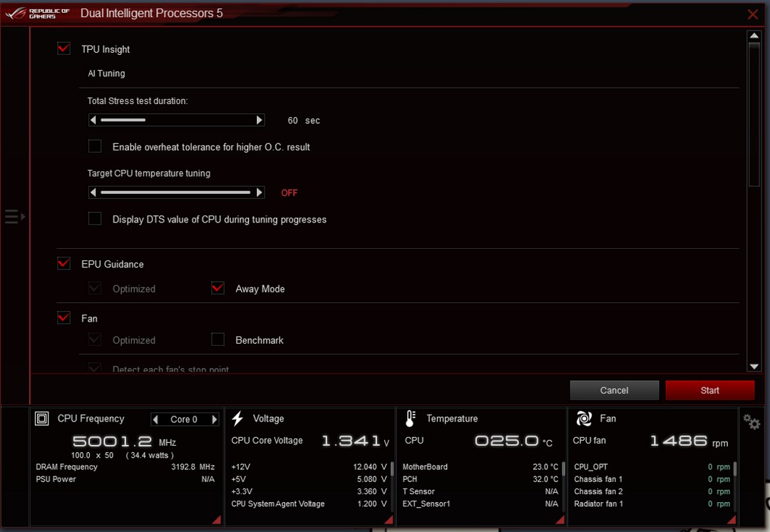
Task: Click the DRAM Frequency row
Action: pos(125,466)
